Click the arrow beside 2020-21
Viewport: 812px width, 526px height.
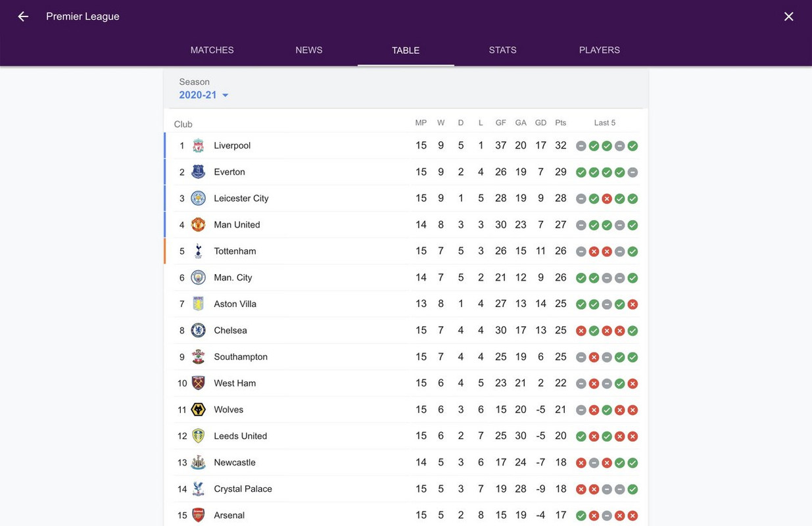click(225, 95)
